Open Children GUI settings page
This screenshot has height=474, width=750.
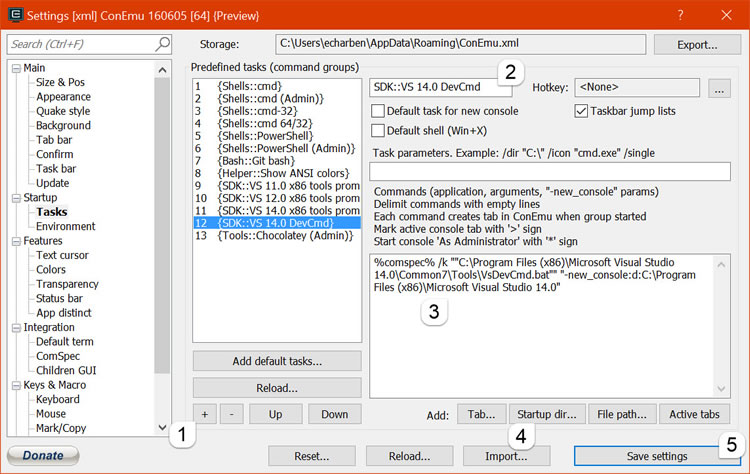[66, 371]
